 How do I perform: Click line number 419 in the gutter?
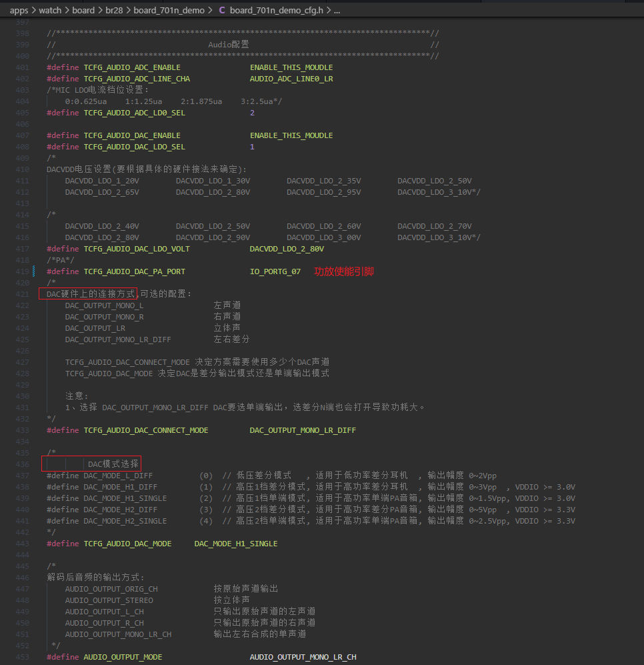click(22, 271)
